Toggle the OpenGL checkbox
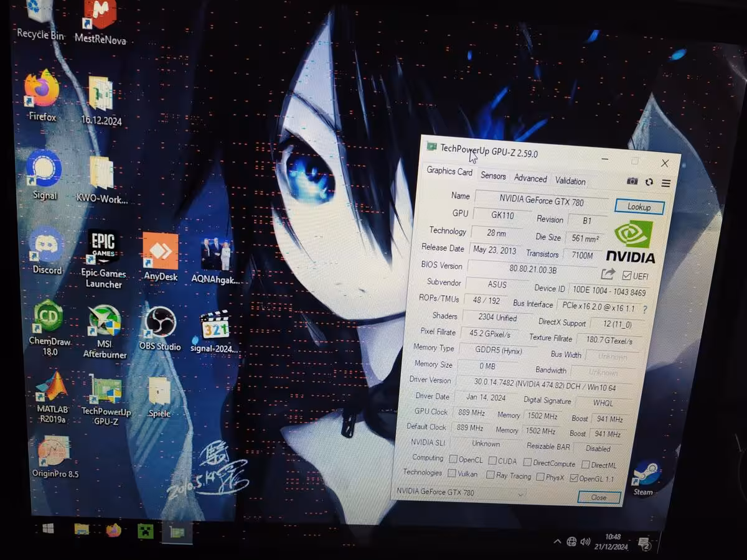The image size is (747, 560). (573, 478)
